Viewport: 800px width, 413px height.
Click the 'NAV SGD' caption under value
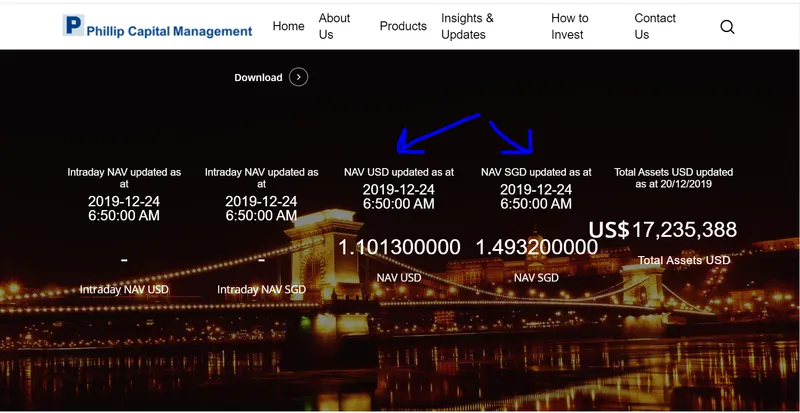click(x=536, y=278)
